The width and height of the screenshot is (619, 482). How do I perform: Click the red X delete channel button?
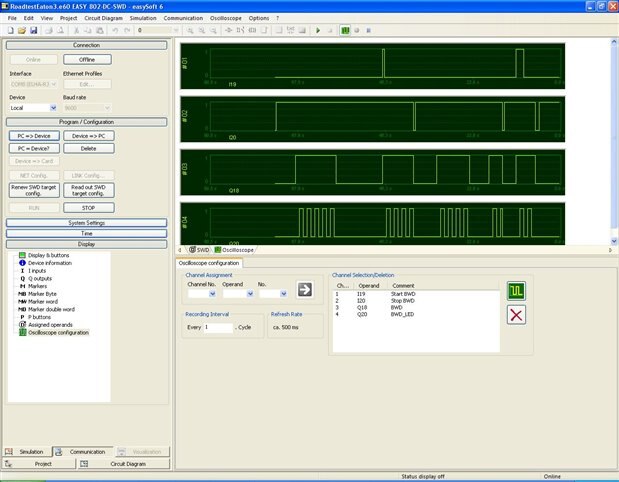tap(516, 316)
